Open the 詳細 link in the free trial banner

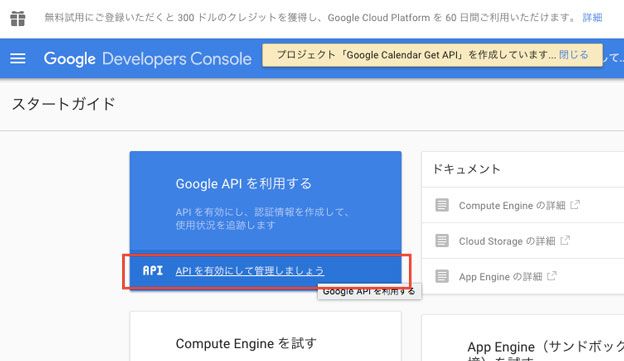click(x=592, y=18)
